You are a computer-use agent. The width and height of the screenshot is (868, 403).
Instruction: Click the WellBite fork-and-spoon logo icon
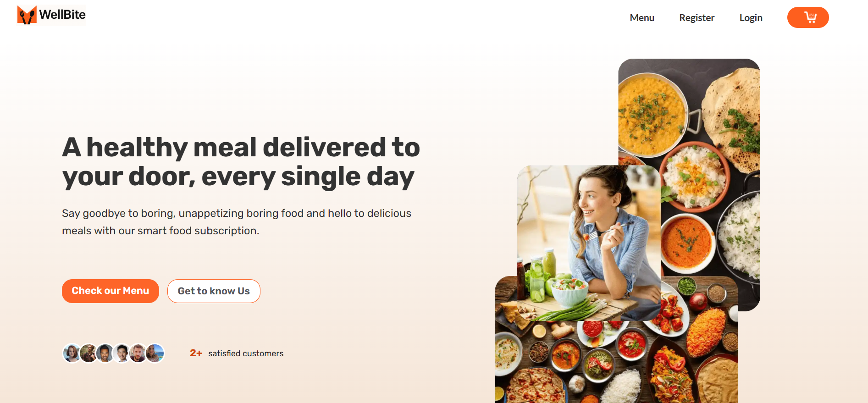click(x=27, y=15)
